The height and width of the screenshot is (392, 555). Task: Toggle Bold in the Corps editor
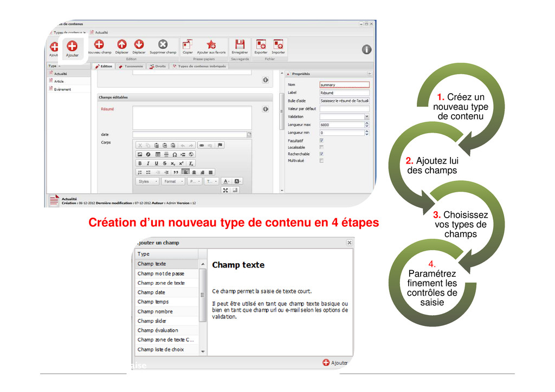click(x=140, y=164)
